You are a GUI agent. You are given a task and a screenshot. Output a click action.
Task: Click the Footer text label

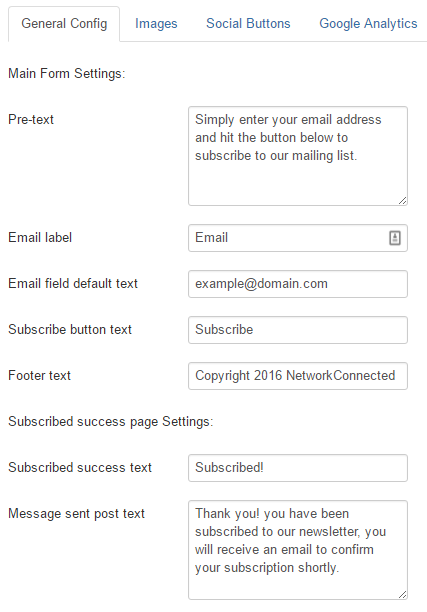(x=39, y=375)
